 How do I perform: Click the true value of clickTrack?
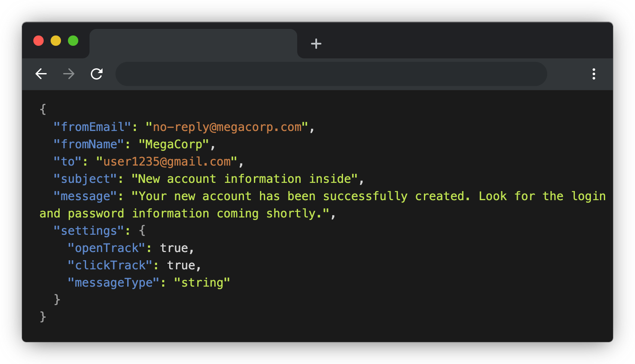tap(181, 265)
